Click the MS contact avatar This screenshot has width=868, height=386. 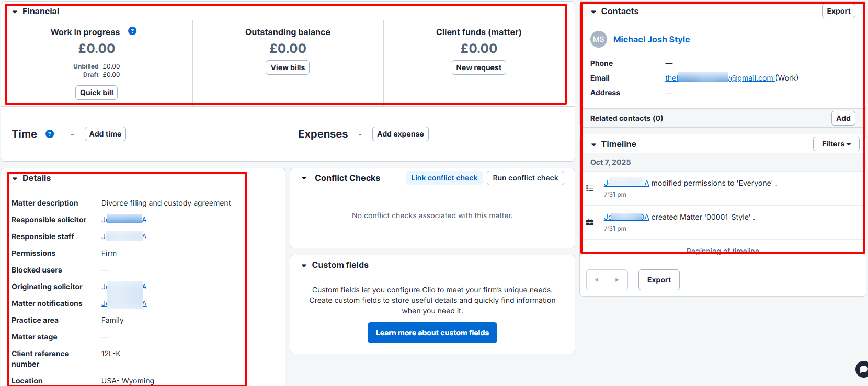(x=599, y=39)
